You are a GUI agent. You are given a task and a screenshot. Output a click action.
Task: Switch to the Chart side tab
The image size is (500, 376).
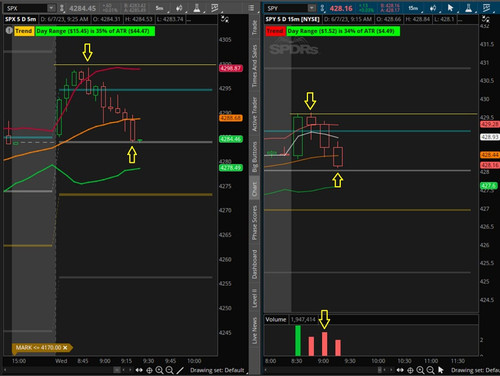(x=254, y=189)
